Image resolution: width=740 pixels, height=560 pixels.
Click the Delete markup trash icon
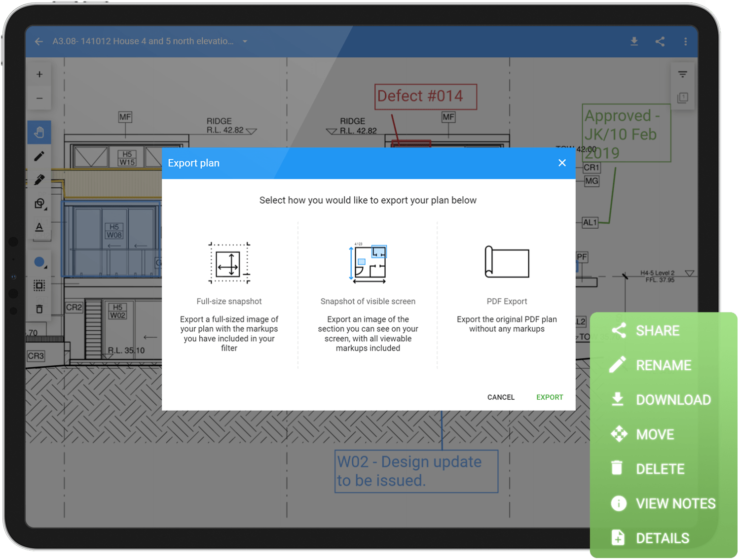[39, 309]
